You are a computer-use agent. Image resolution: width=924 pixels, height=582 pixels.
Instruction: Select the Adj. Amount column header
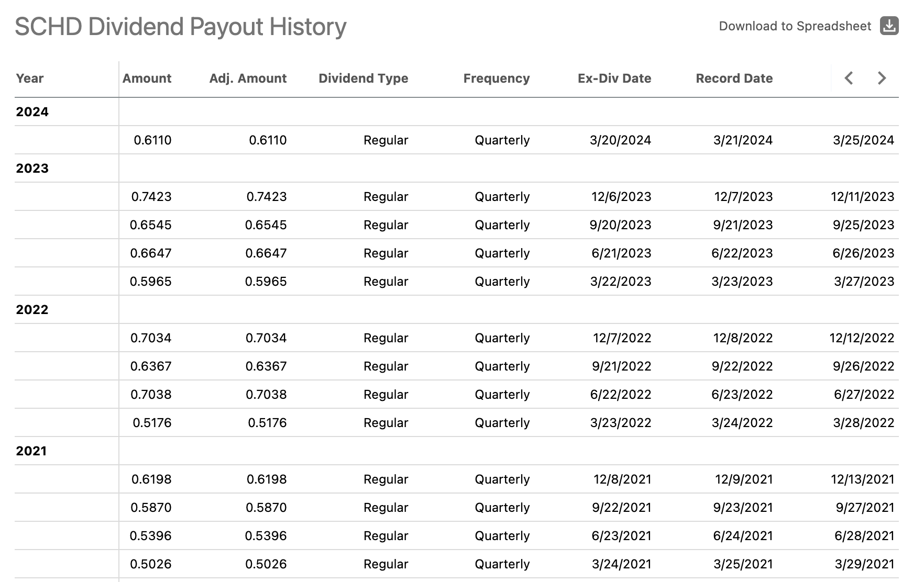[x=248, y=79]
